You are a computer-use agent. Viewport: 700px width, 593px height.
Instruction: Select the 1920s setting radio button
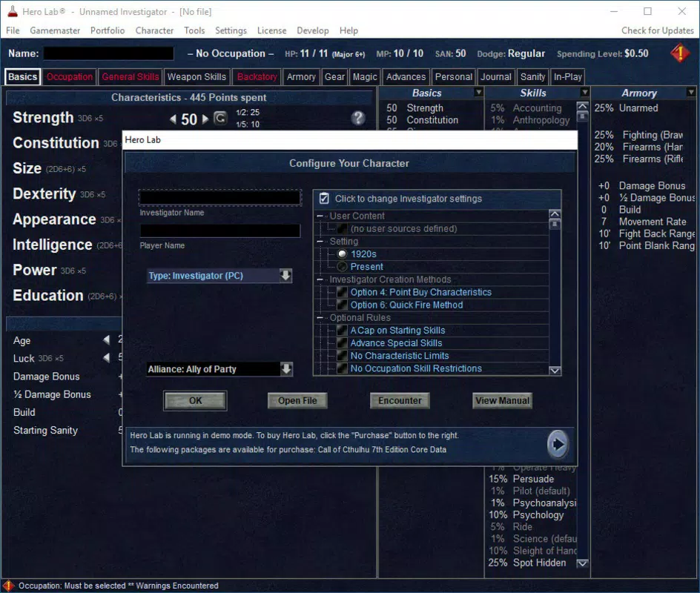[x=342, y=254]
